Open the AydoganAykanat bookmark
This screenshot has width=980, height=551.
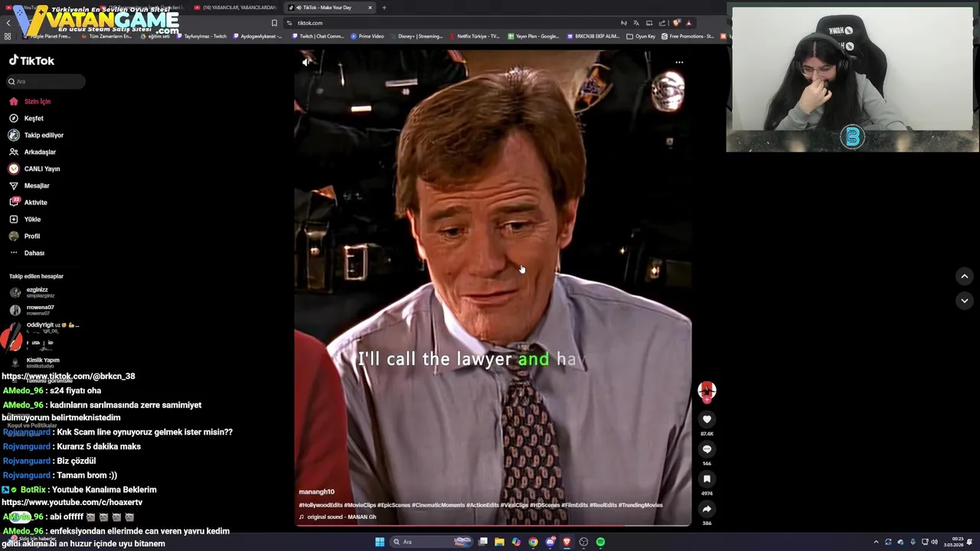tap(257, 36)
